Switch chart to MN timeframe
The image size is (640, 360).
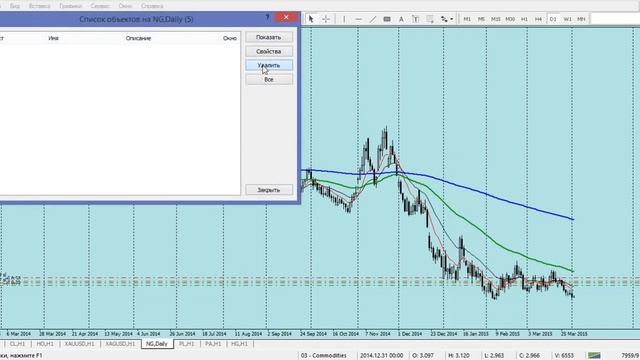coord(582,19)
